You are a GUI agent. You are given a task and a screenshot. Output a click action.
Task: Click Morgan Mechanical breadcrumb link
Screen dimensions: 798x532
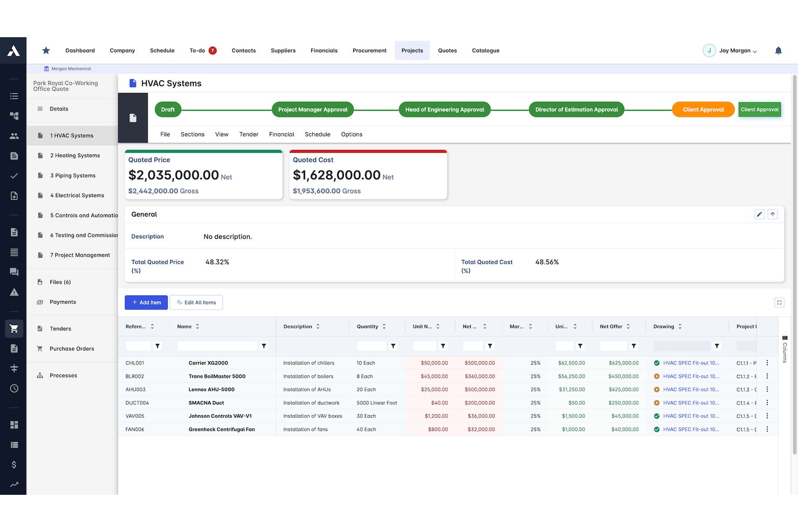(x=67, y=68)
